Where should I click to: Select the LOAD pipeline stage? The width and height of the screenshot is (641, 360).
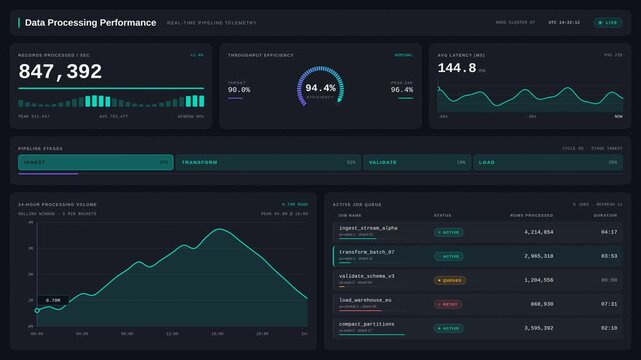(548, 162)
